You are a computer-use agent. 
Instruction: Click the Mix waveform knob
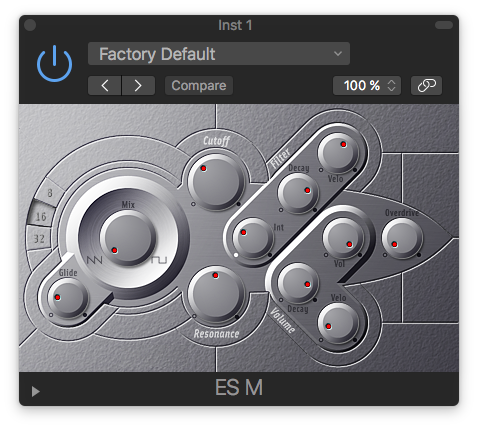click(128, 237)
